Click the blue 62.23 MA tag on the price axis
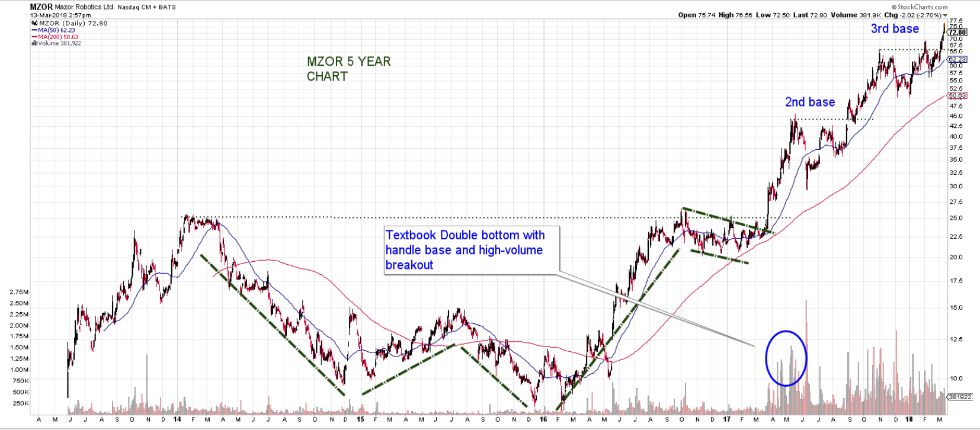 pos(957,59)
